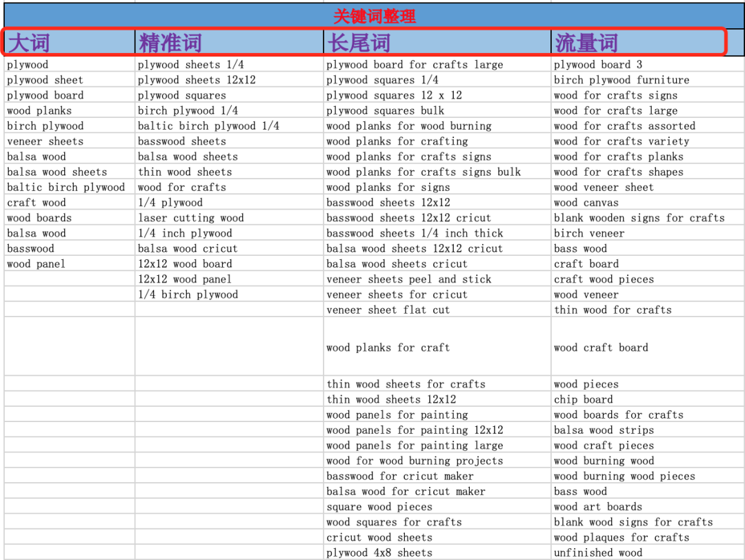Select 'basswood sheets 1/4 inch thick' cell
Screen dimensions: 745x560
tap(437, 233)
